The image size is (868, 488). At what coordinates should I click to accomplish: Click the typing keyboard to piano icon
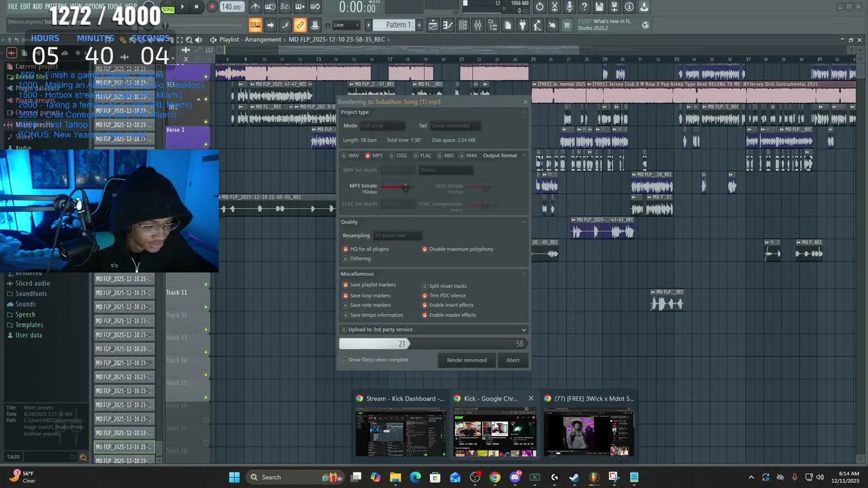255,25
